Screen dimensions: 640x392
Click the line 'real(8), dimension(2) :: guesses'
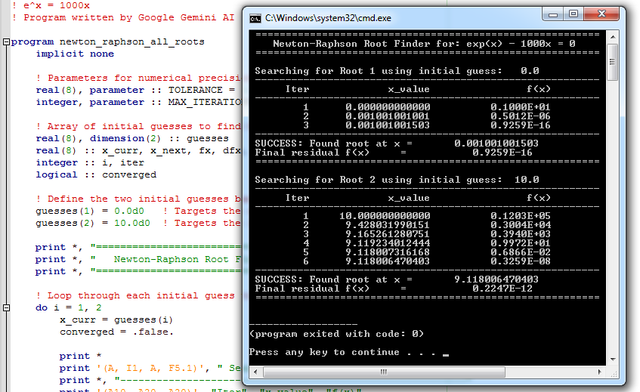(x=132, y=138)
